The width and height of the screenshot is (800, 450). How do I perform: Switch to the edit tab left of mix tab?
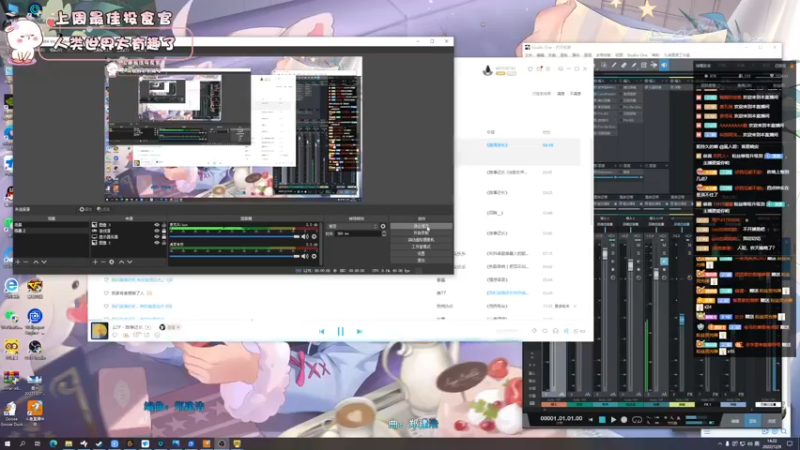(x=735, y=421)
